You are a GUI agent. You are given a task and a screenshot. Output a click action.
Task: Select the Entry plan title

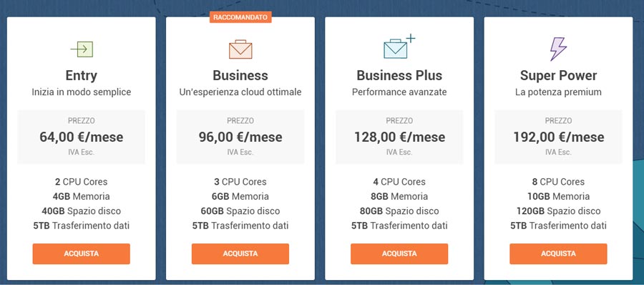[82, 76]
